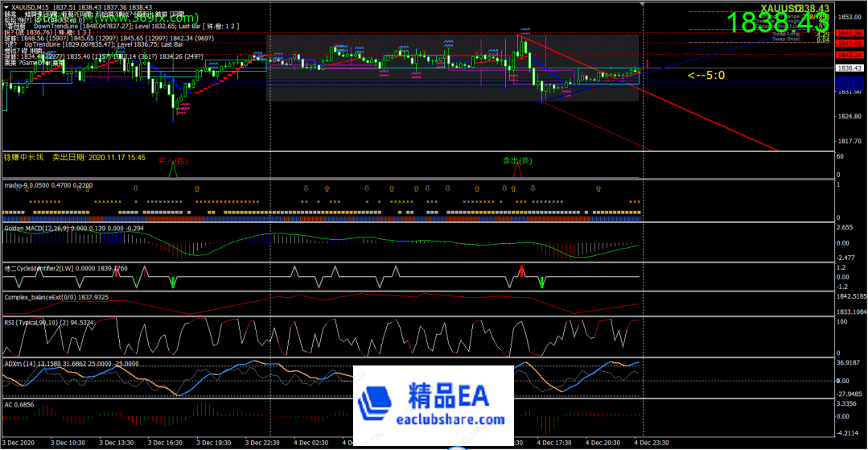Click the bright green spike in CycleIdentifier panel
The image size is (868, 450).
(541, 281)
